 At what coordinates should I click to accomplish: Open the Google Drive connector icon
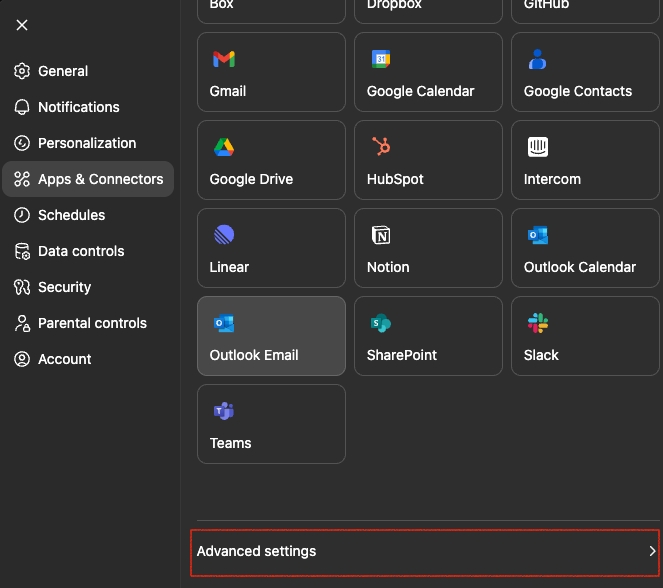pyautogui.click(x=224, y=148)
